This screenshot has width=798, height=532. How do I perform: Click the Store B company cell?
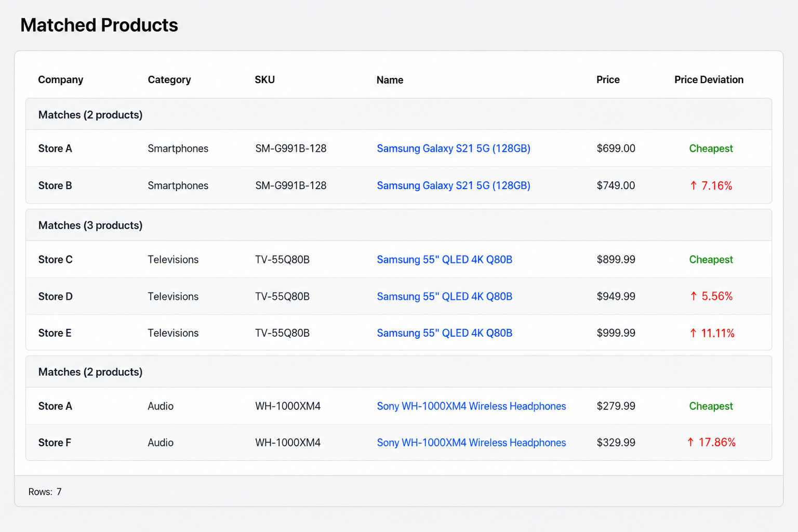click(55, 185)
